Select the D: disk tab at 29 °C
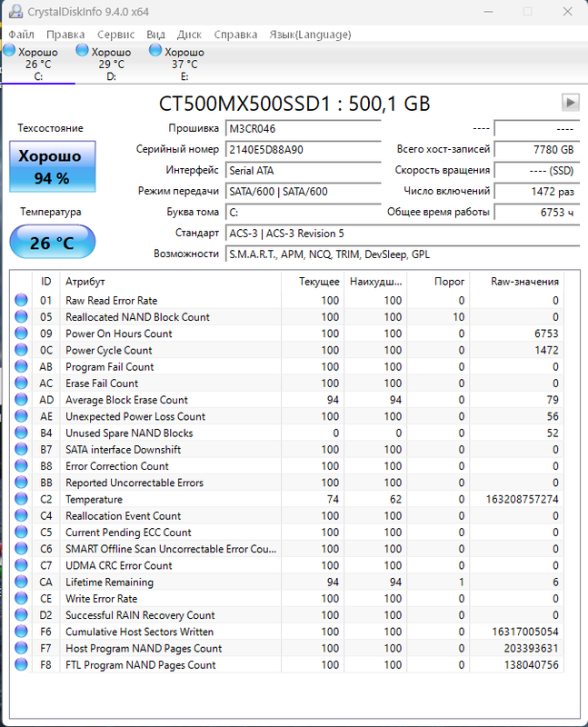The image size is (588, 727). 111,64
